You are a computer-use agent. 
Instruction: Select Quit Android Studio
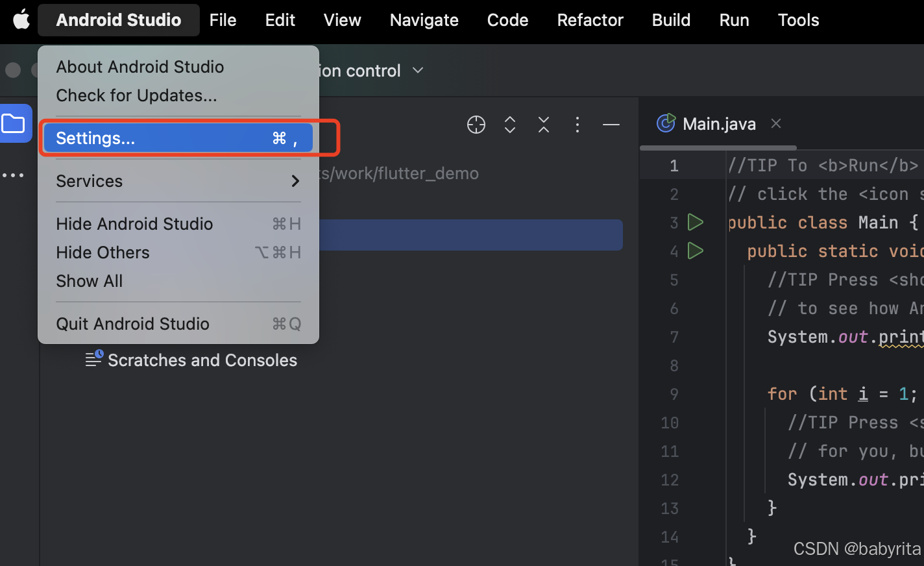pyautogui.click(x=178, y=324)
